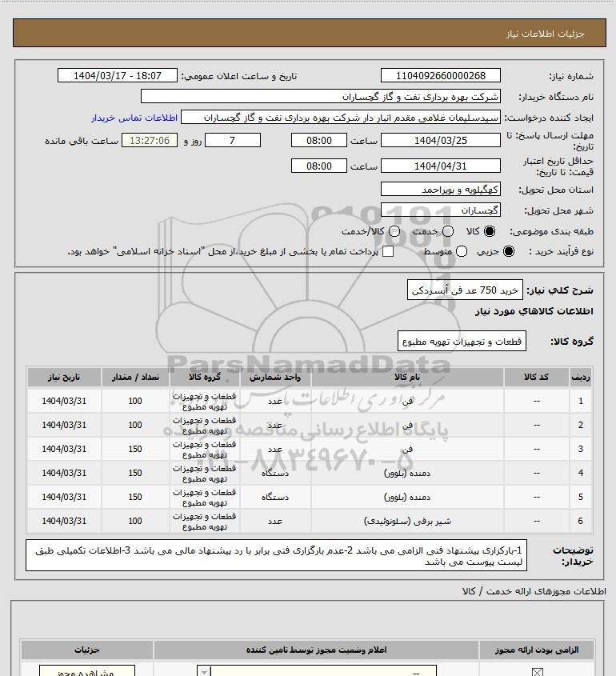Click the تعداد / مقدار column header
Screen dimensions: 616x676
pos(135,377)
